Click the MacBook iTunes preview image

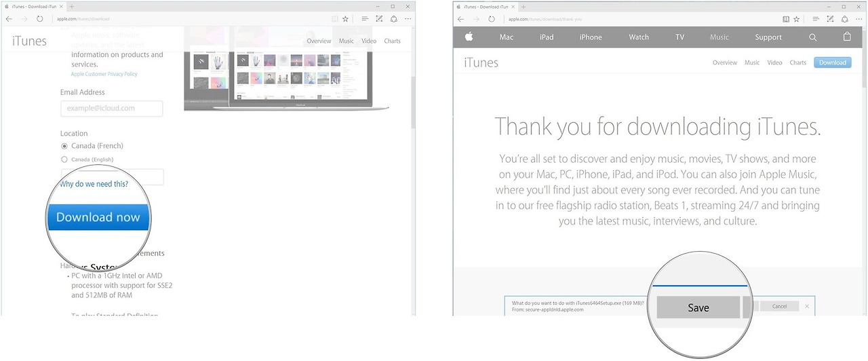click(287, 69)
